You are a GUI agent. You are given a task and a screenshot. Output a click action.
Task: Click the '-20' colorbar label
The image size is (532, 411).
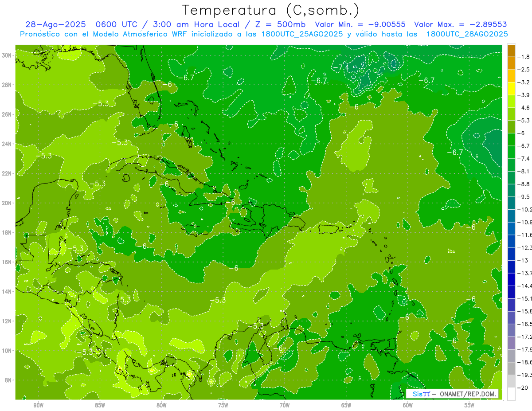[524, 388]
